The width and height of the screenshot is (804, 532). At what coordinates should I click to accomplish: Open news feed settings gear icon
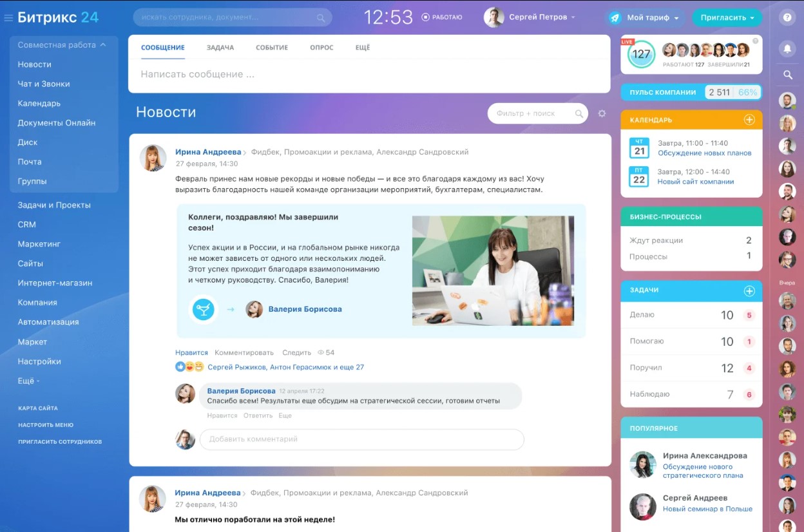point(602,113)
